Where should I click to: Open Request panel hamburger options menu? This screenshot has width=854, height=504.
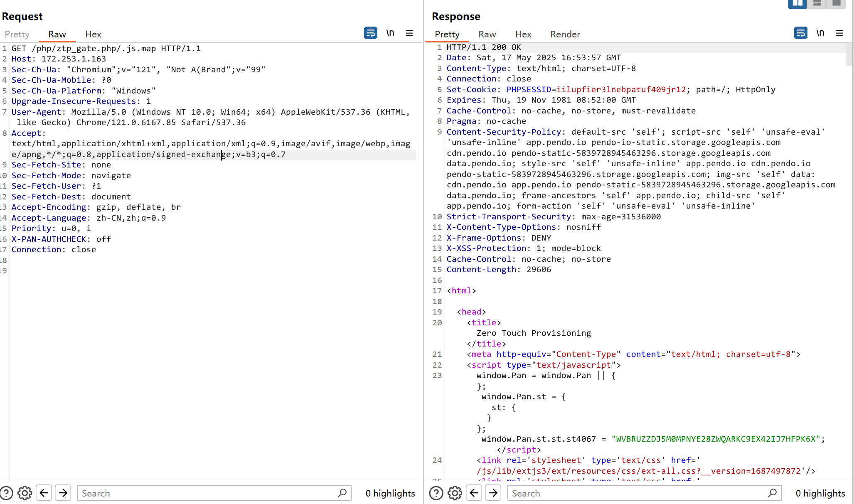pos(409,33)
